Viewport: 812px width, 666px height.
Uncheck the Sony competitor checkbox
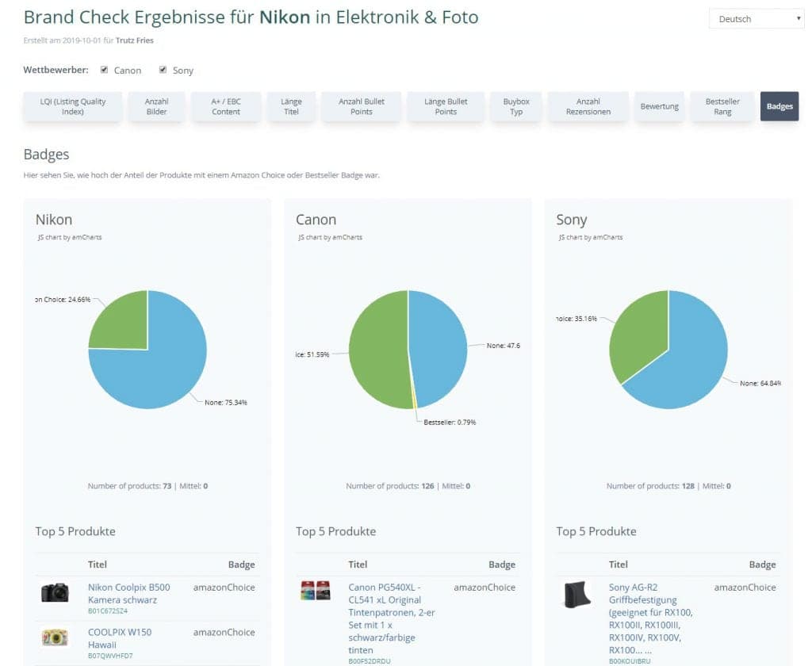(163, 70)
